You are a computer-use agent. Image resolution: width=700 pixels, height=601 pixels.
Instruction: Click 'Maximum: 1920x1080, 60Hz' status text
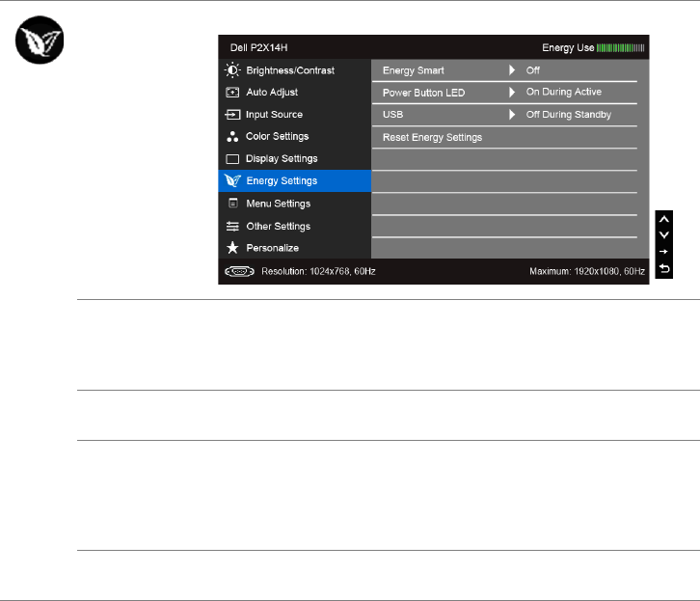pyautogui.click(x=587, y=271)
